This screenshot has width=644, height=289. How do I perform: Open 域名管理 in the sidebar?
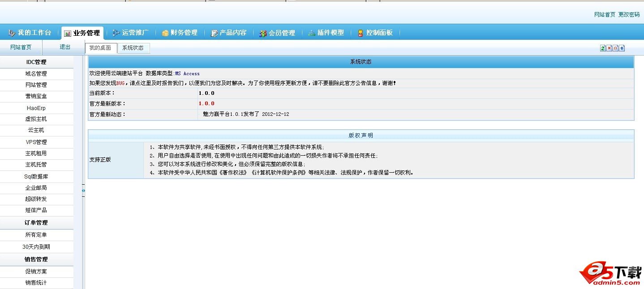pos(36,74)
